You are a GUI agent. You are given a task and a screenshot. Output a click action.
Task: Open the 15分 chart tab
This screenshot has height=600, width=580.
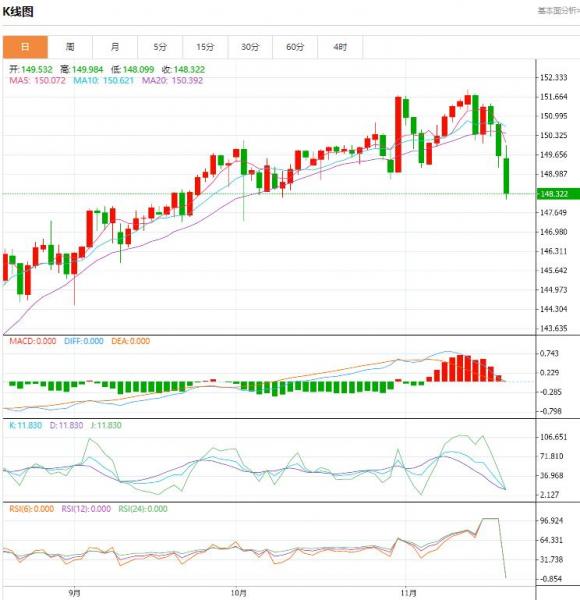point(205,47)
